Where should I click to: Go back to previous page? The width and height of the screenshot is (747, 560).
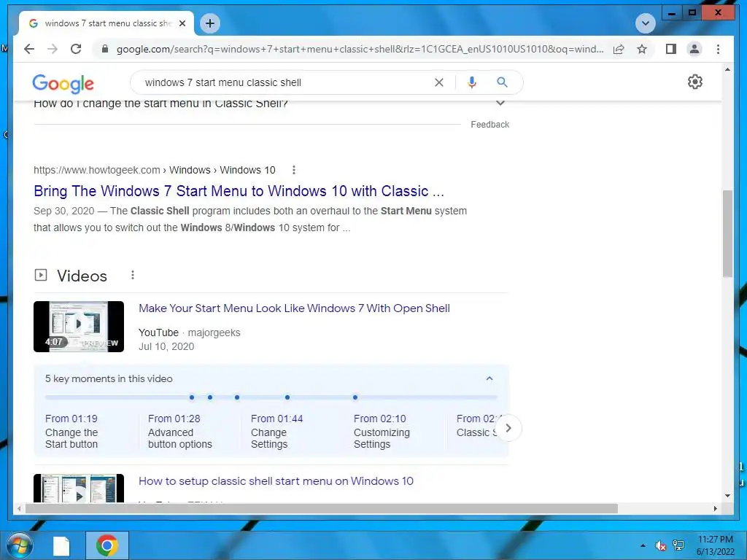click(29, 49)
